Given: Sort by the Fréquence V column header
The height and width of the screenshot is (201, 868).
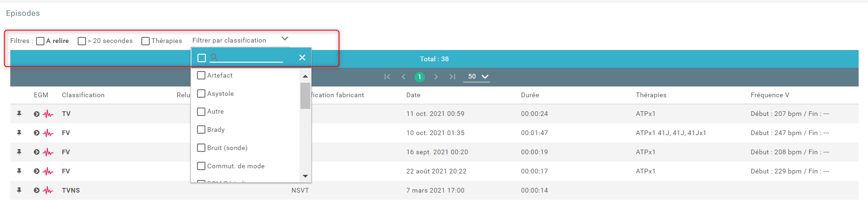Looking at the screenshot, I should (770, 95).
